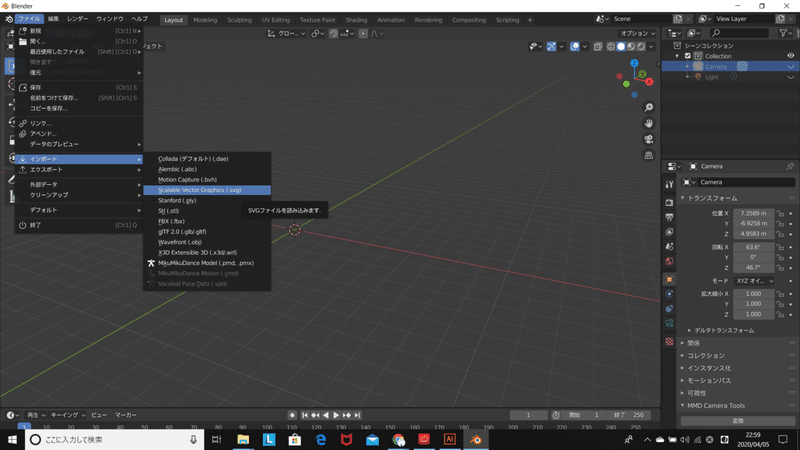Open Microsoft Edge from the taskbar
Viewport: 800px width, 450px height.
click(320, 439)
